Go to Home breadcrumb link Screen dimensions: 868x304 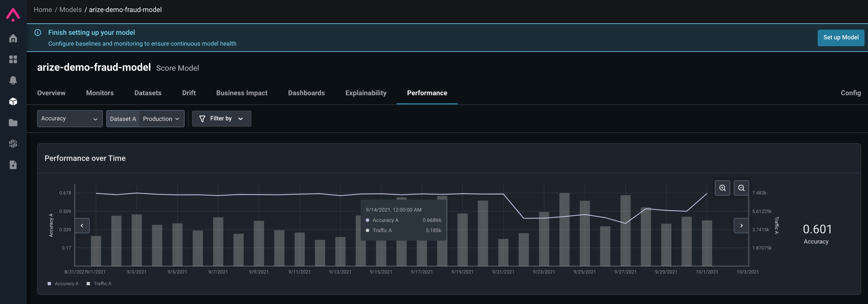[x=43, y=10]
